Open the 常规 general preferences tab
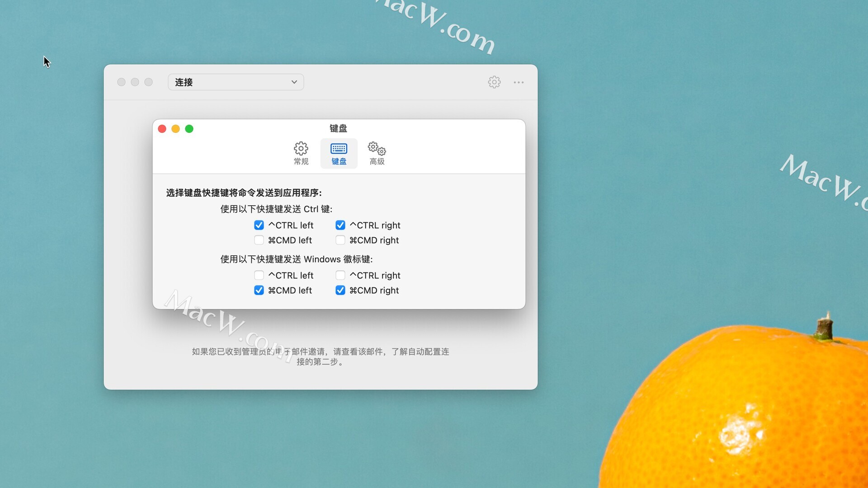The image size is (868, 488). [301, 154]
